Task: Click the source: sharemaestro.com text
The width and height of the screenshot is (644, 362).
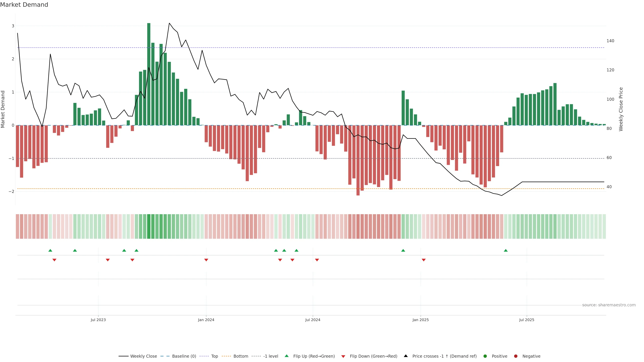Action: click(x=609, y=305)
